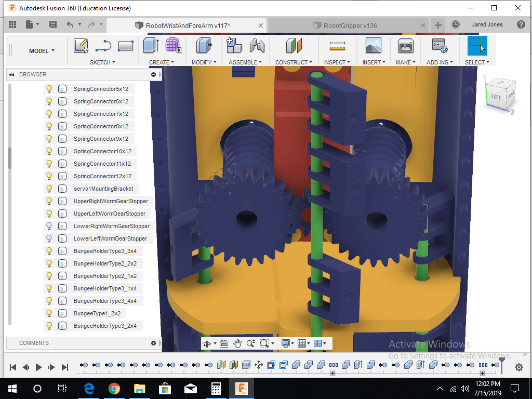The image size is (532, 399).
Task: Hide servo1MountingBracket with its bulb
Action: click(x=49, y=189)
